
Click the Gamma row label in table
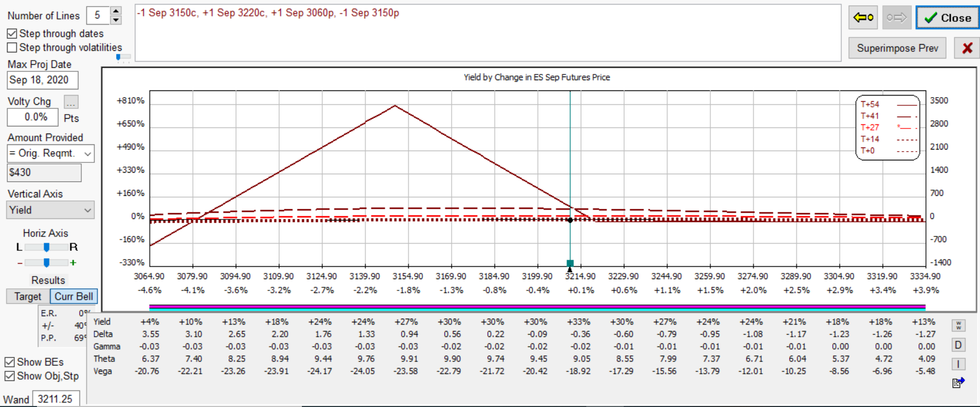tap(107, 346)
